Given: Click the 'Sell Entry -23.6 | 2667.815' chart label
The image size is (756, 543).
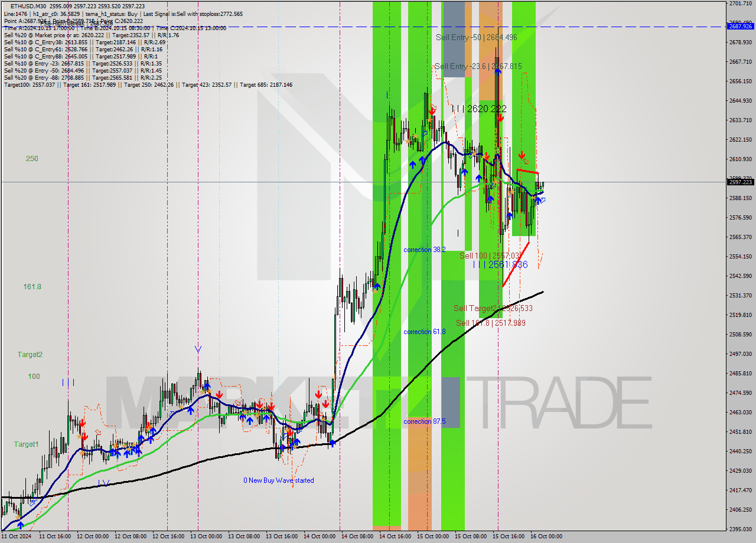Looking at the screenshot, I should pyautogui.click(x=478, y=67).
